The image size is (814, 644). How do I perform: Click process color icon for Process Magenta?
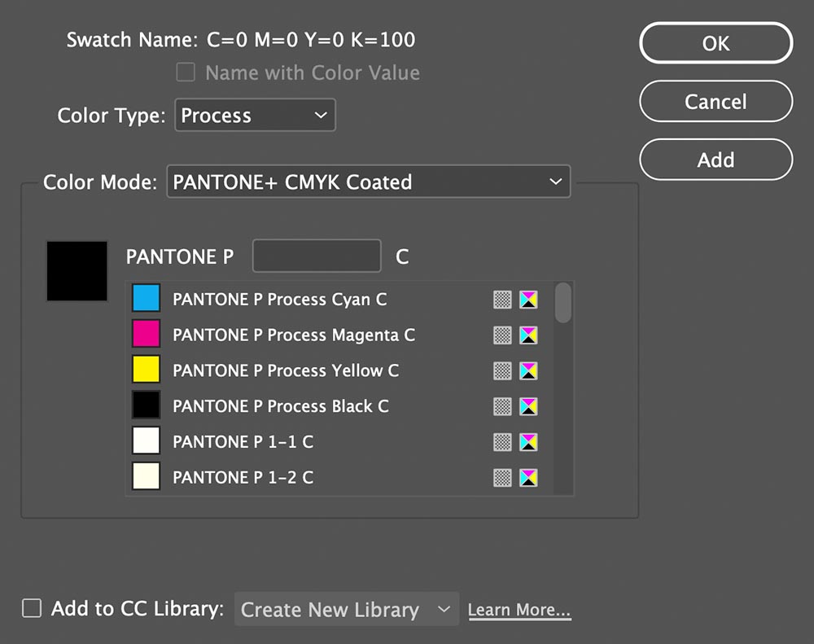point(503,335)
